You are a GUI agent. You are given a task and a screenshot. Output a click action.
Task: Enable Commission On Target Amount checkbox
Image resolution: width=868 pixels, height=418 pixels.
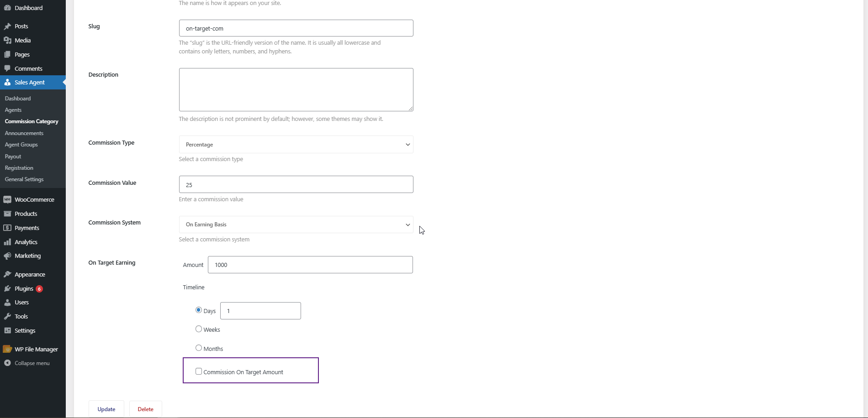click(x=199, y=371)
